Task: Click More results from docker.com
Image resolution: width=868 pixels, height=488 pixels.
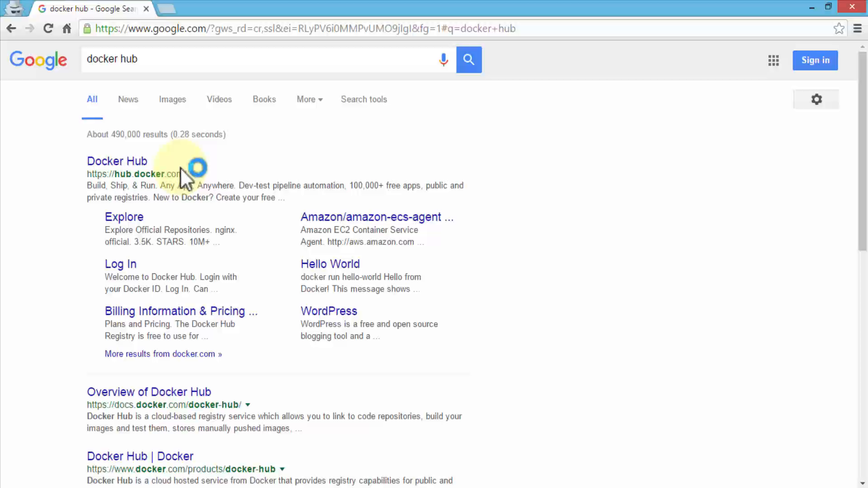Action: [x=163, y=354]
